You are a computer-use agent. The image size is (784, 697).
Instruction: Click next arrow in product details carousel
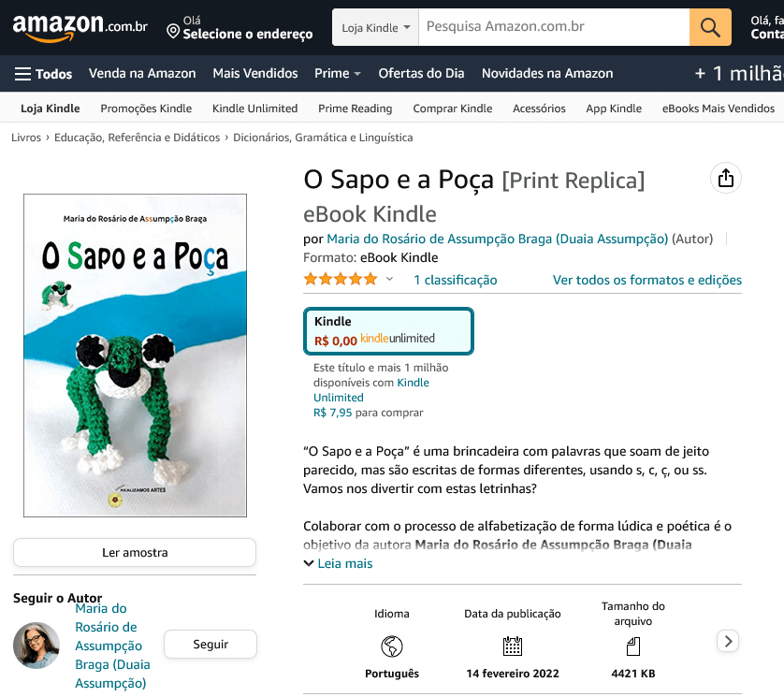(x=728, y=641)
